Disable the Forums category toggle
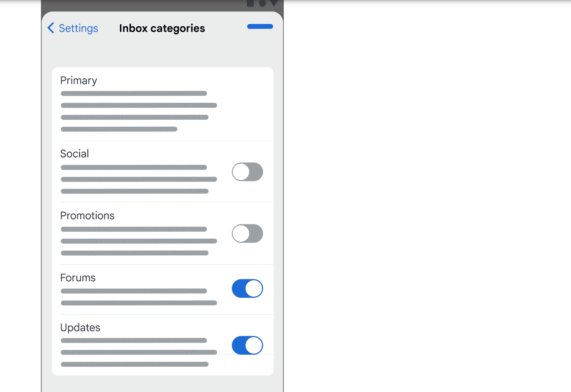 pyautogui.click(x=247, y=288)
